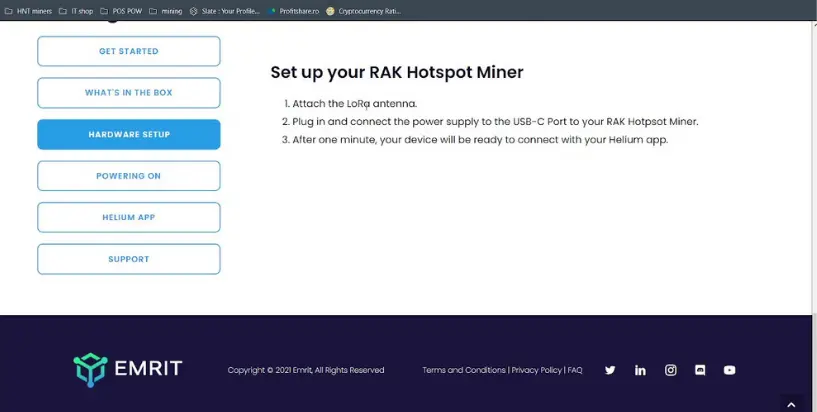Open Emrit's Instagram page icon
Image resolution: width=817 pixels, height=412 pixels.
671,370
